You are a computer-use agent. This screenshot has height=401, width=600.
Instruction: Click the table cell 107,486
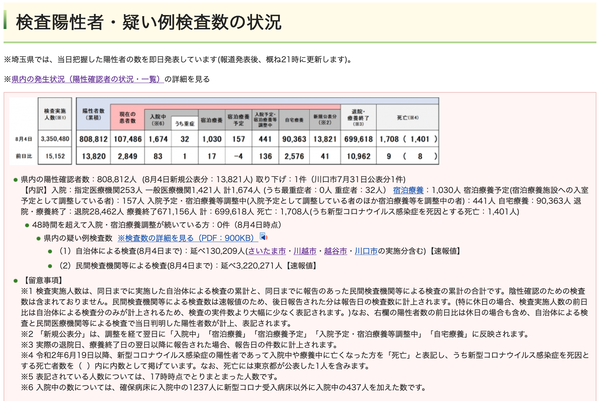pyautogui.click(x=128, y=139)
